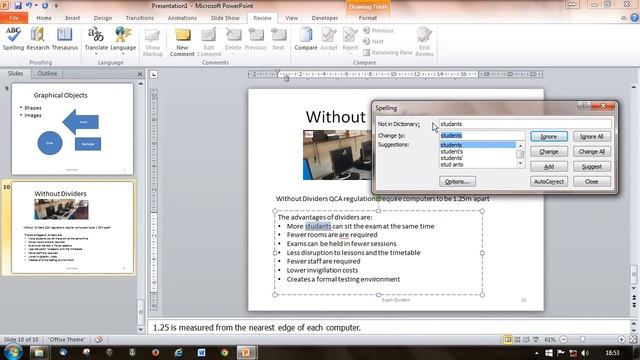Click the Undo icon
This screenshot has height=360, width=640.
click(x=29, y=5)
